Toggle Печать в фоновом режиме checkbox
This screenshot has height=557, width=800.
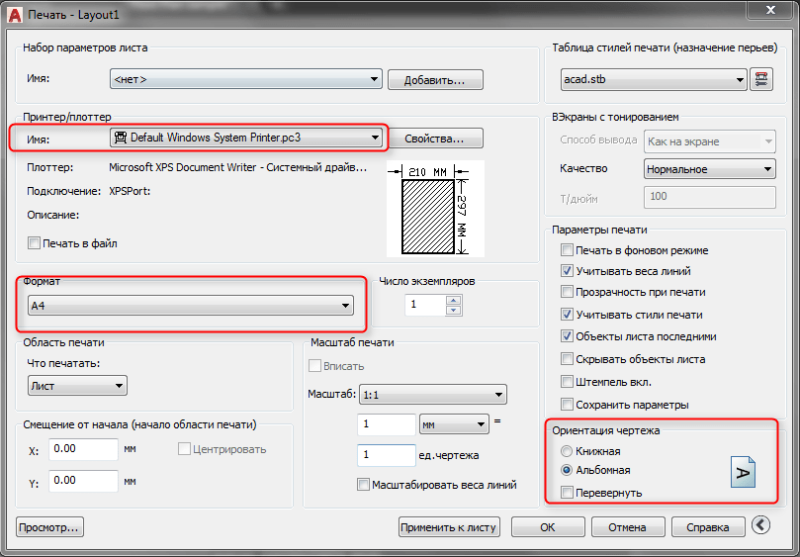tap(567, 250)
